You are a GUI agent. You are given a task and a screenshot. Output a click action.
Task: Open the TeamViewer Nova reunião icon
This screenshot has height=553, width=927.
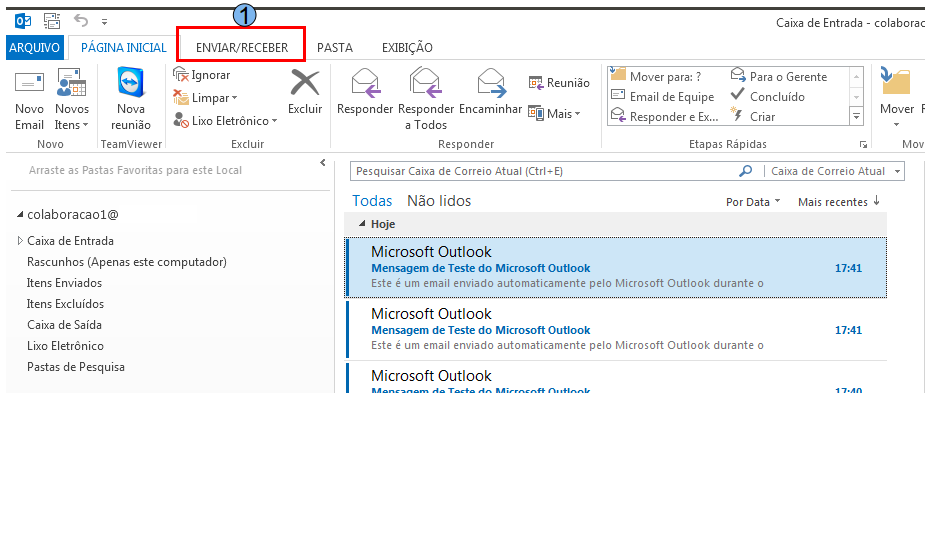(x=131, y=85)
